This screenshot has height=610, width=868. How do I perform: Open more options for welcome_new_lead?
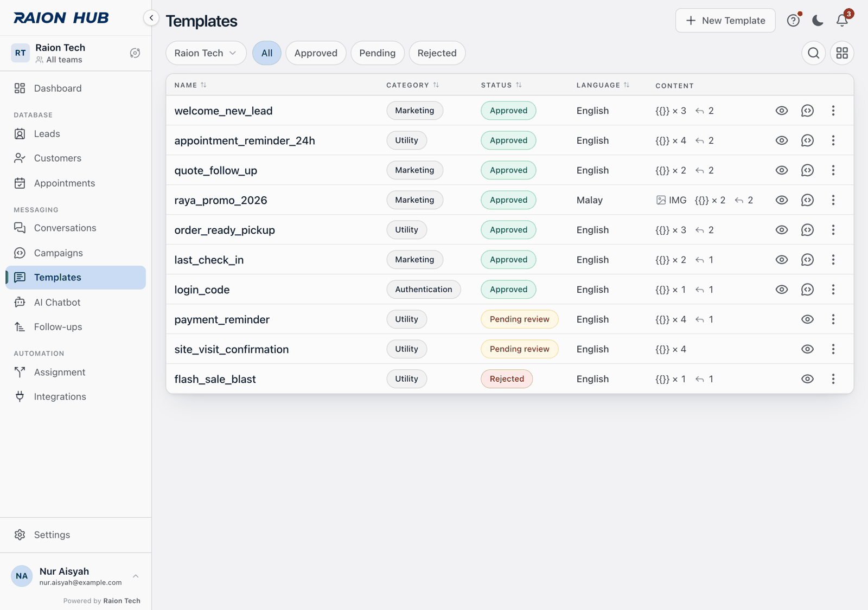833,111
